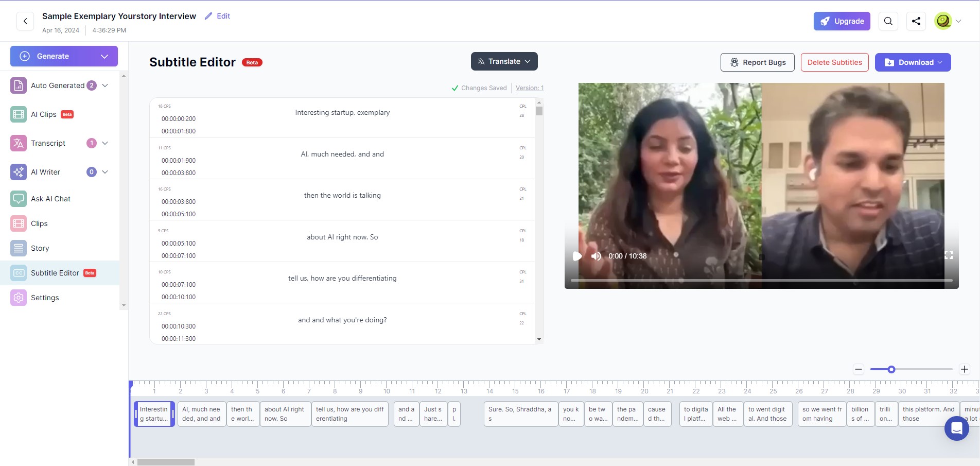980x466 pixels.
Task: Play the interview video
Action: pyautogui.click(x=577, y=256)
